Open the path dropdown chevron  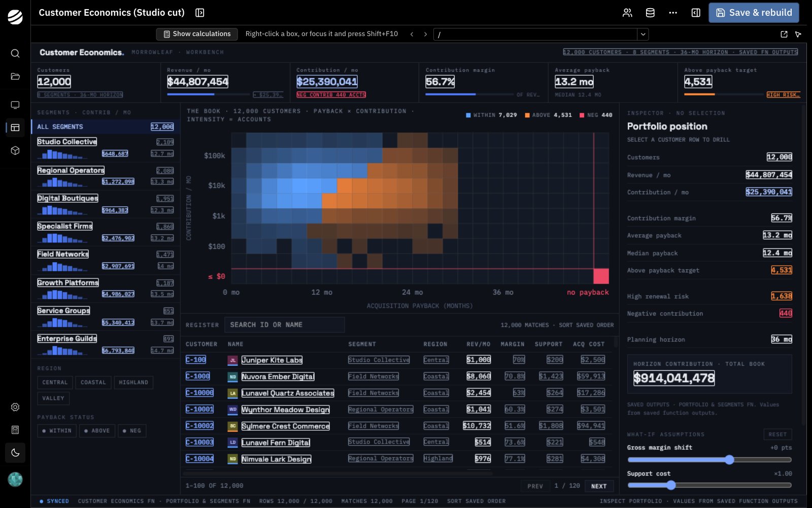point(643,34)
